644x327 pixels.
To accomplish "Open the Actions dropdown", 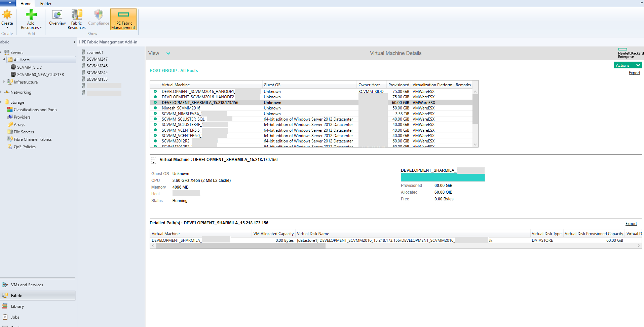I will coord(628,65).
